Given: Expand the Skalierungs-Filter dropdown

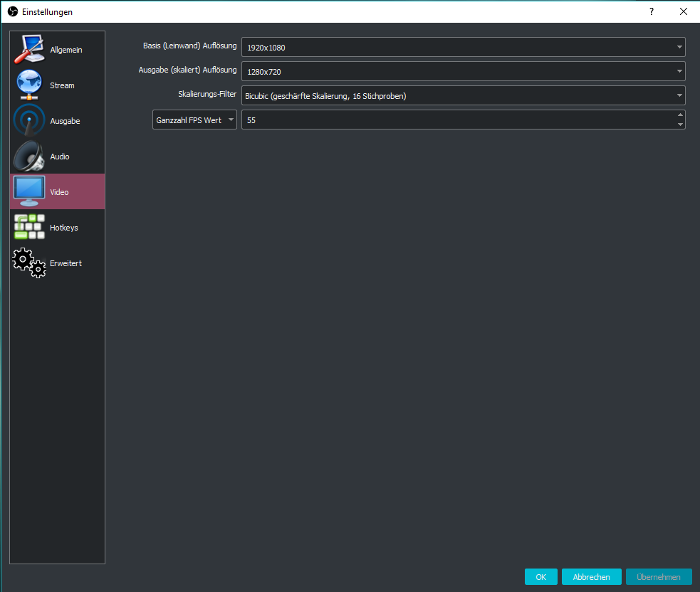Looking at the screenshot, I should point(463,95).
